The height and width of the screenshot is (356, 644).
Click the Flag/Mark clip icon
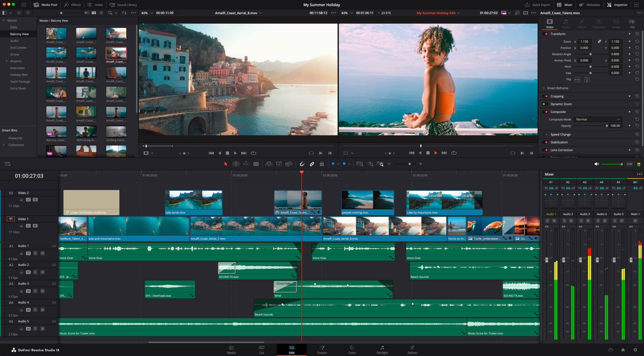tap(332, 164)
